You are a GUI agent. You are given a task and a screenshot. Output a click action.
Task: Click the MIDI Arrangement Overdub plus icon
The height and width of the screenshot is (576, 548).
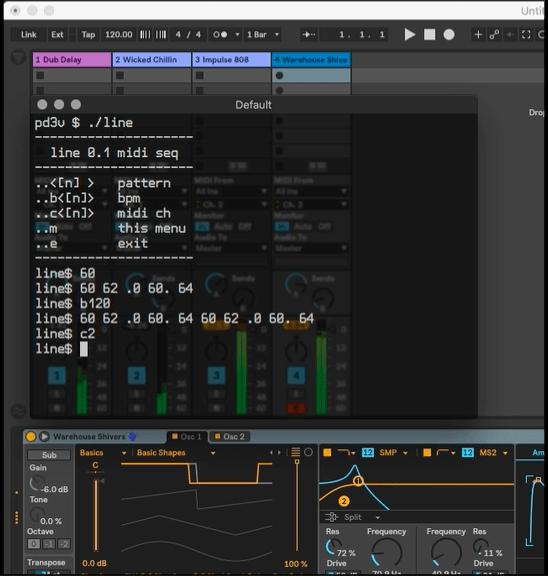pyautogui.click(x=478, y=35)
